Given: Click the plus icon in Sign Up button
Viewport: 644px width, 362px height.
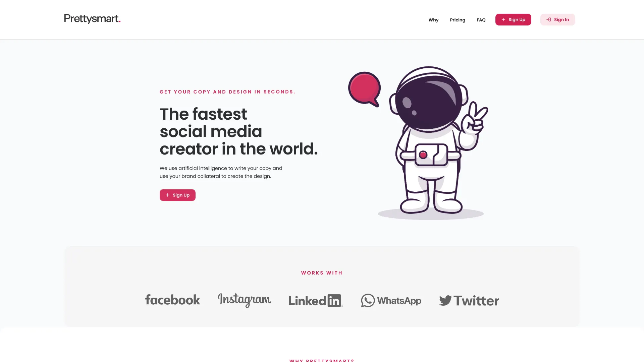Looking at the screenshot, I should click(x=503, y=19).
